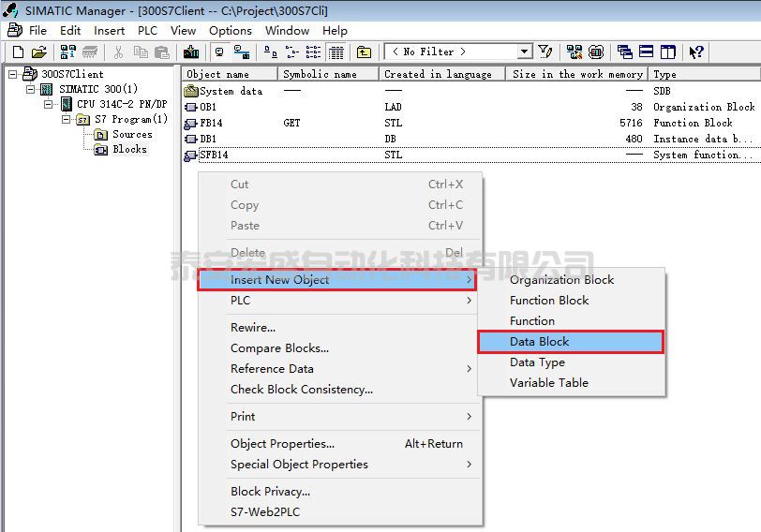
Task: Click the Up One Level icon
Action: click(364, 52)
